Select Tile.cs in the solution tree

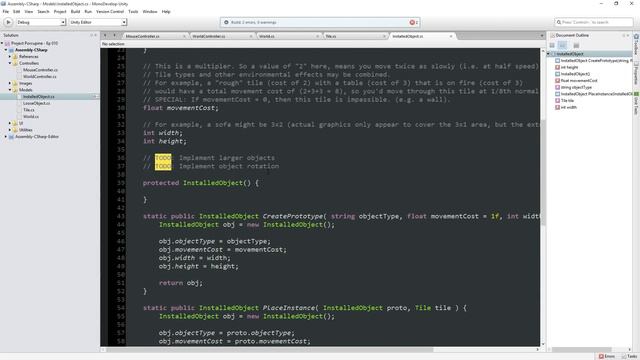(x=29, y=110)
